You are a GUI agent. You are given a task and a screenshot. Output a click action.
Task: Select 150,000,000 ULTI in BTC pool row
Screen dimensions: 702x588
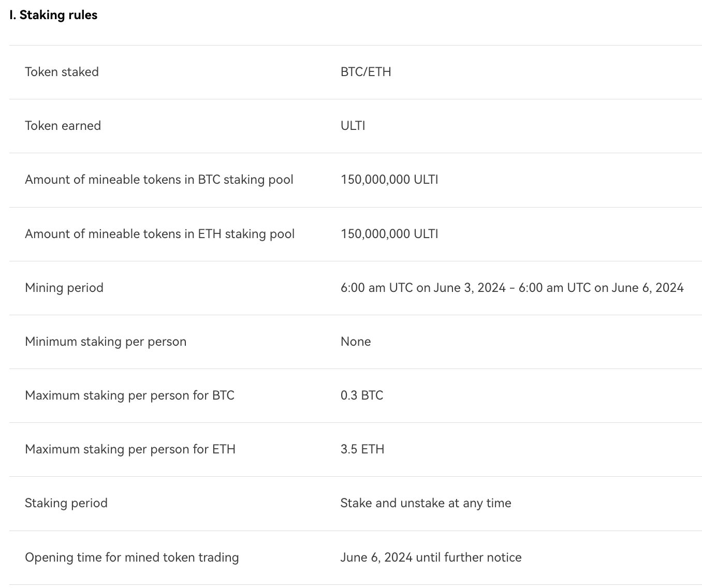pos(389,180)
